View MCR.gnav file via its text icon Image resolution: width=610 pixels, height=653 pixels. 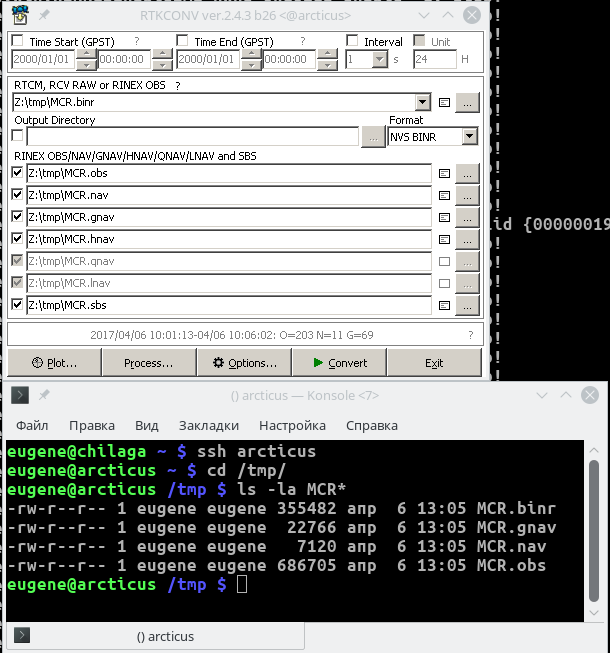(x=445, y=217)
